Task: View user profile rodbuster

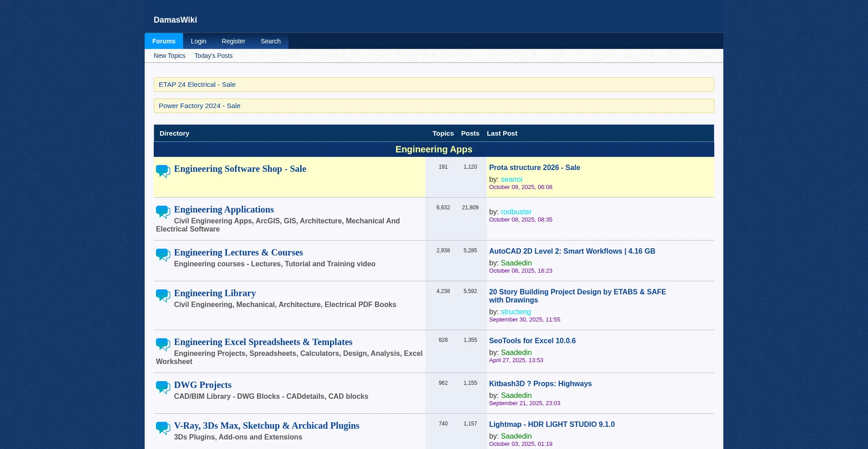Action: click(516, 212)
